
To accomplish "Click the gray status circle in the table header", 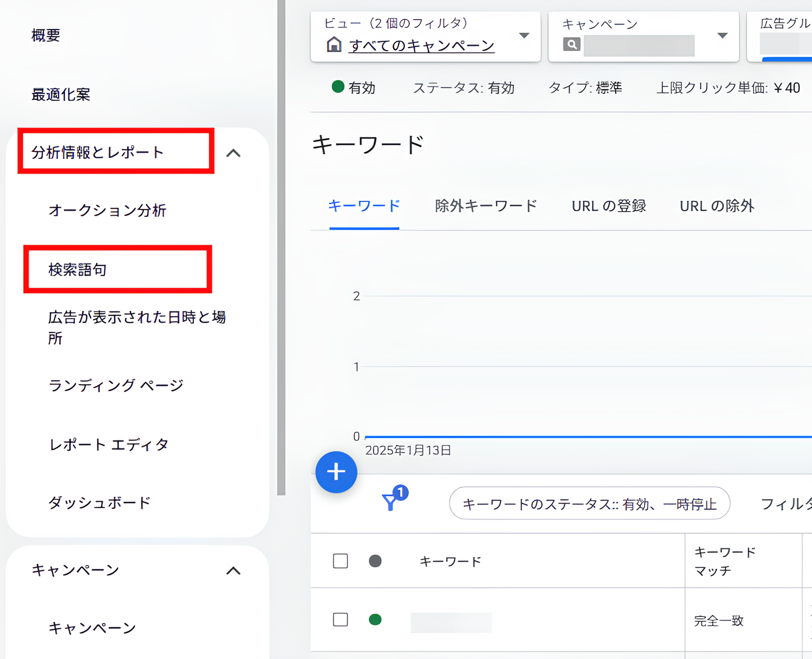I will (375, 561).
